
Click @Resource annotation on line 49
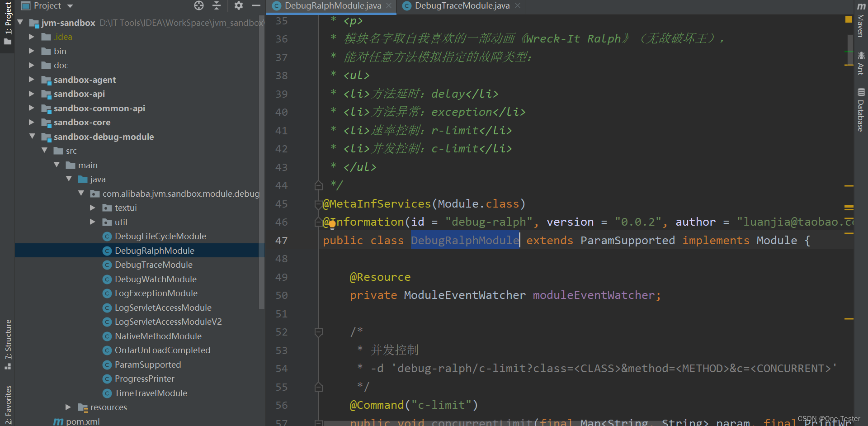(x=380, y=277)
